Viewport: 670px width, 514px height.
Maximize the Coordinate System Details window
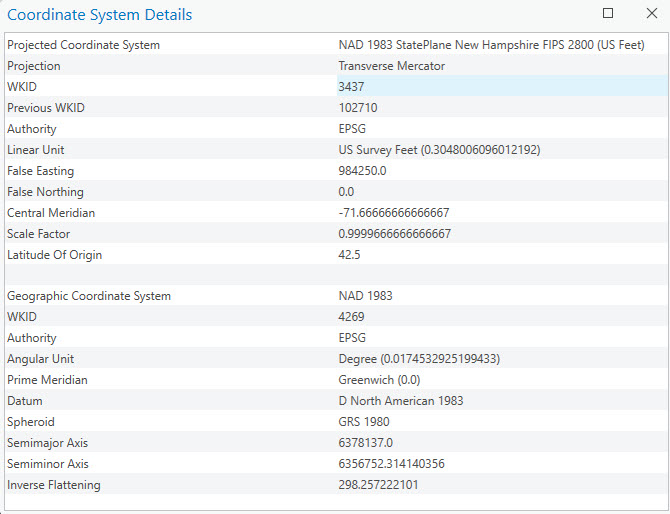pos(608,13)
